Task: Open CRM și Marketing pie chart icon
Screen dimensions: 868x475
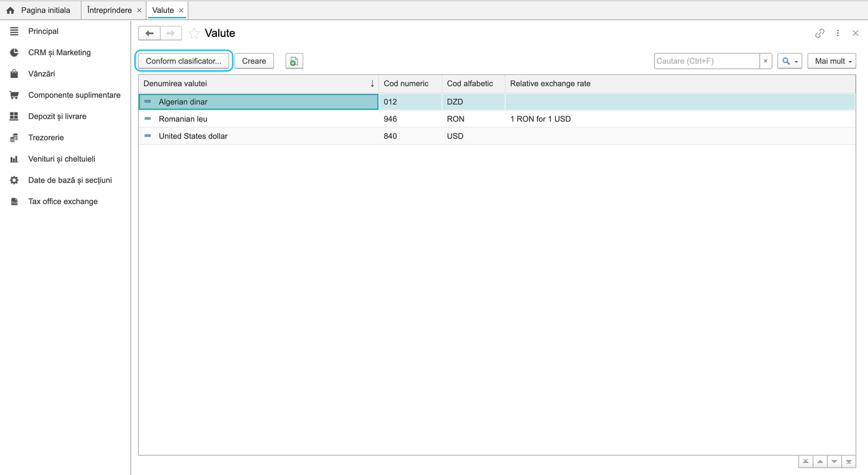Action: (14, 53)
